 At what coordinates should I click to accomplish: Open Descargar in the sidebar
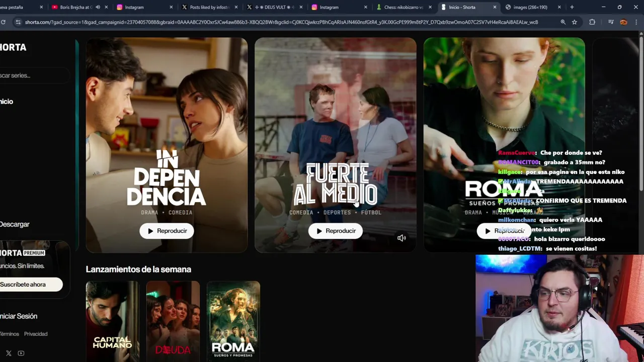coord(15,224)
